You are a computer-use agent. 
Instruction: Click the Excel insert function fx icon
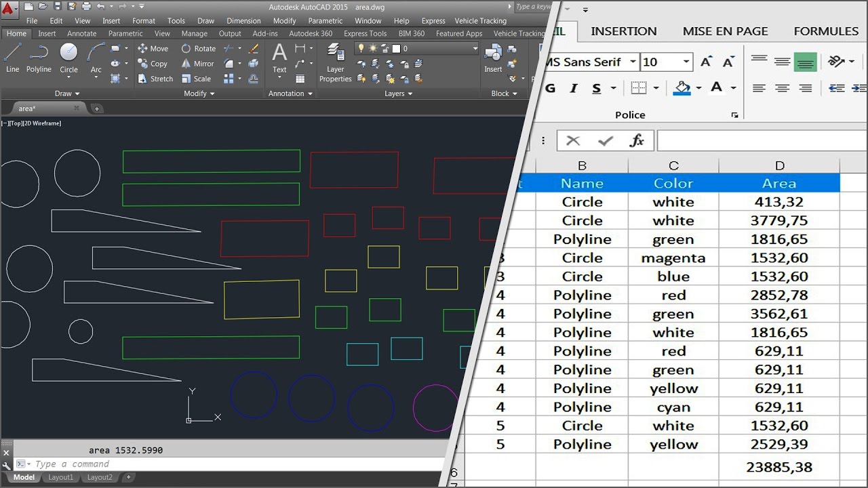(x=637, y=140)
